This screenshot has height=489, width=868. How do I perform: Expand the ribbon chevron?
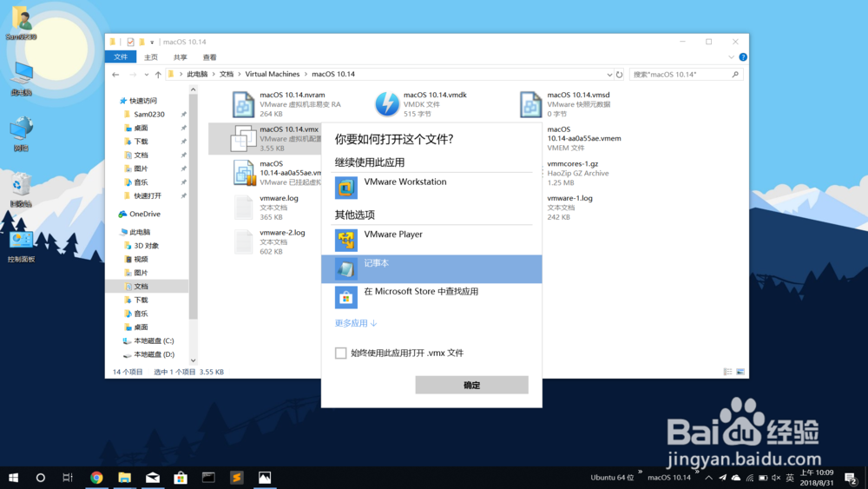point(731,57)
